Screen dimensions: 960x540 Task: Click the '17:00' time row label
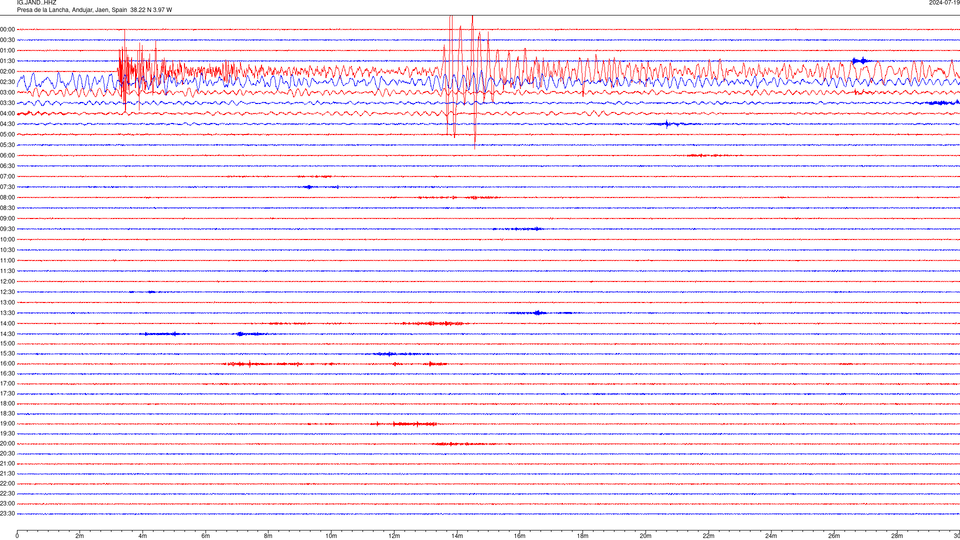point(7,383)
